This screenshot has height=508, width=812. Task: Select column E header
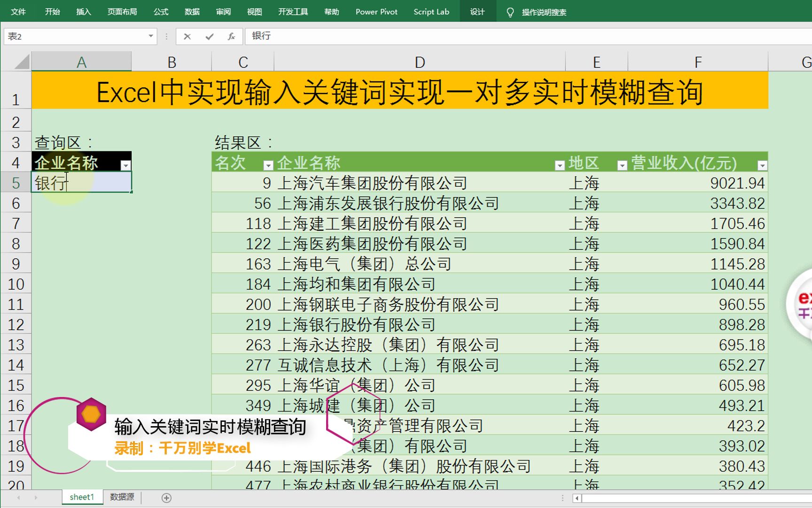pos(596,62)
